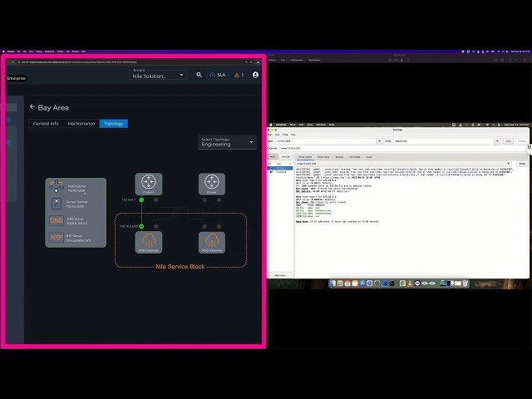
Task: Open the Nmap Output tab in Zenmap
Action: click(305, 157)
